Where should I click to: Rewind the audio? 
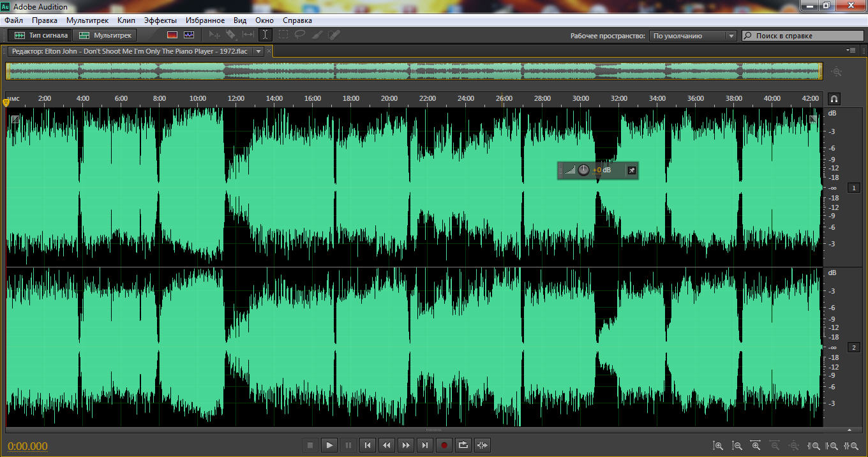(x=387, y=445)
